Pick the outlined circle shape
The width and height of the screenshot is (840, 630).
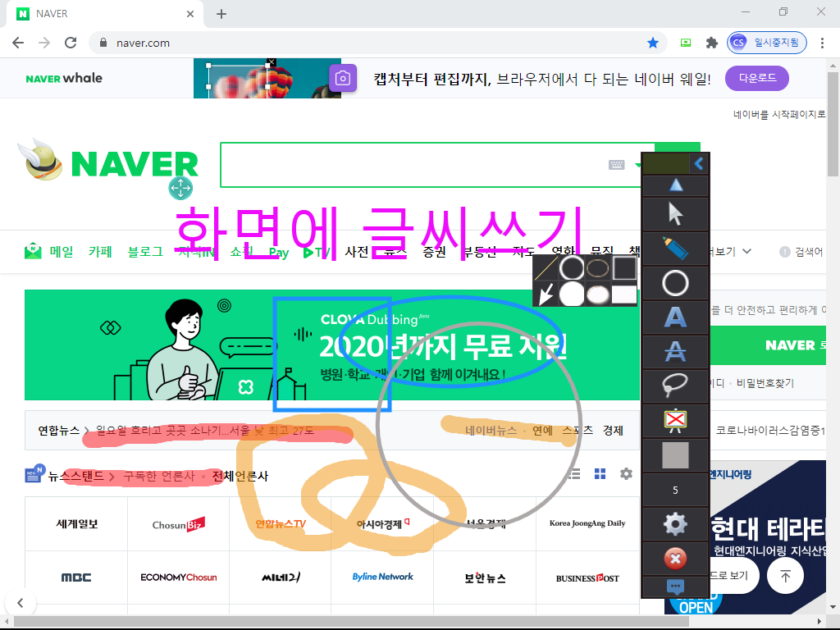[572, 268]
